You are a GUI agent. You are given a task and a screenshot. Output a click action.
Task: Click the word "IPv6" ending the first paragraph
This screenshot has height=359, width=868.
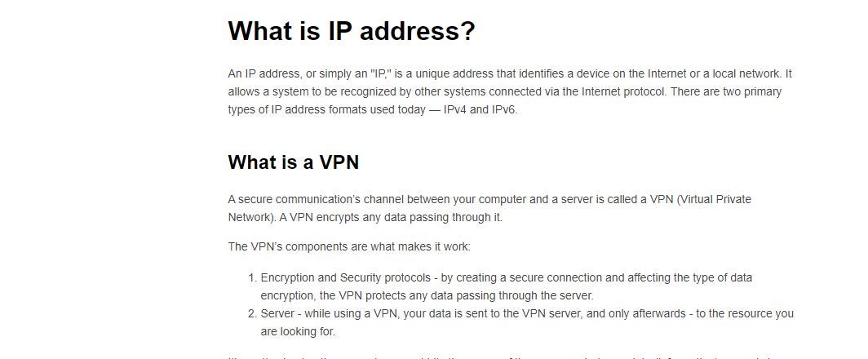coord(503,109)
